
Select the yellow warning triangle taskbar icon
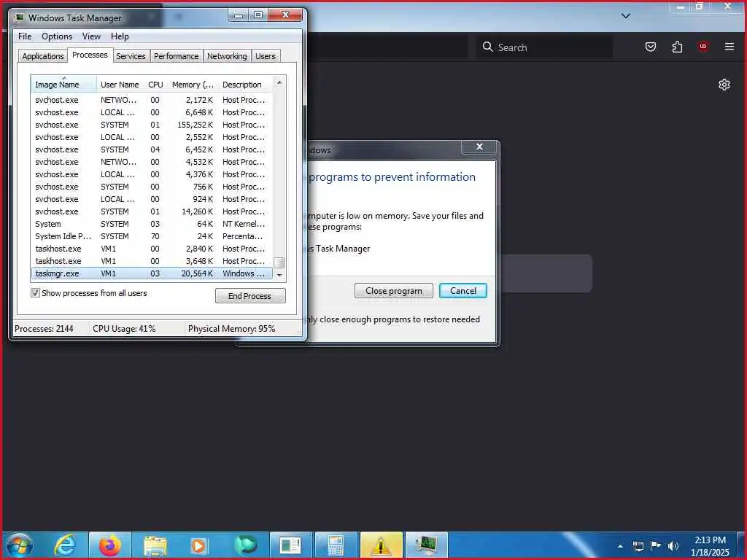click(x=381, y=545)
